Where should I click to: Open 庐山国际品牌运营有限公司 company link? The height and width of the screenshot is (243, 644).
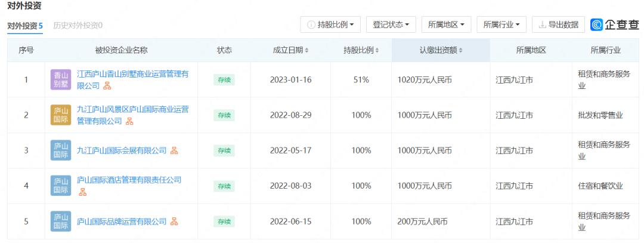[122, 222]
